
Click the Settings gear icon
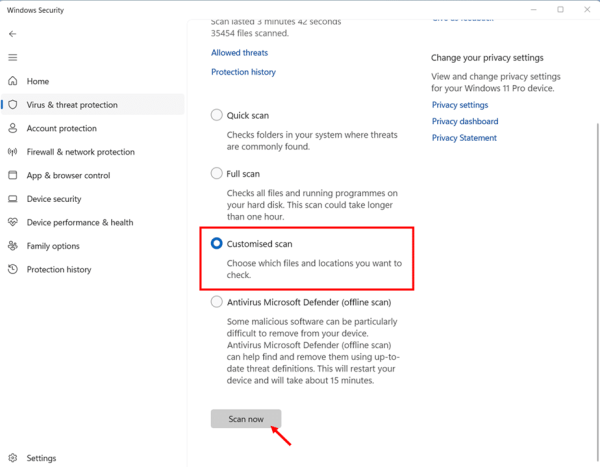(13, 458)
